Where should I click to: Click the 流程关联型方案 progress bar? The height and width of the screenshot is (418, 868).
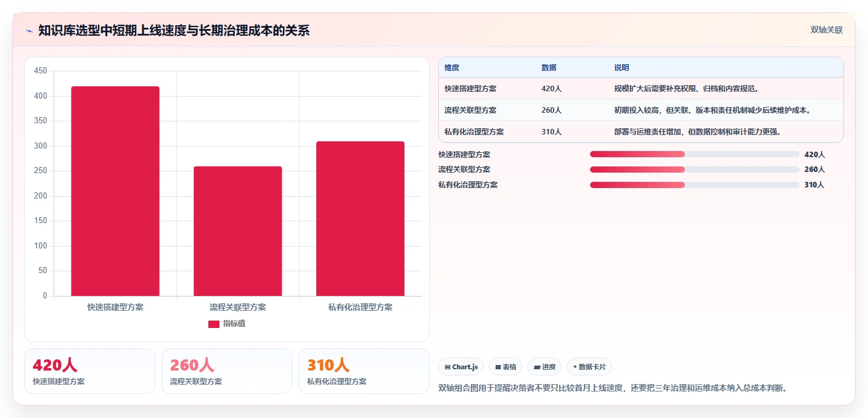[694, 170]
